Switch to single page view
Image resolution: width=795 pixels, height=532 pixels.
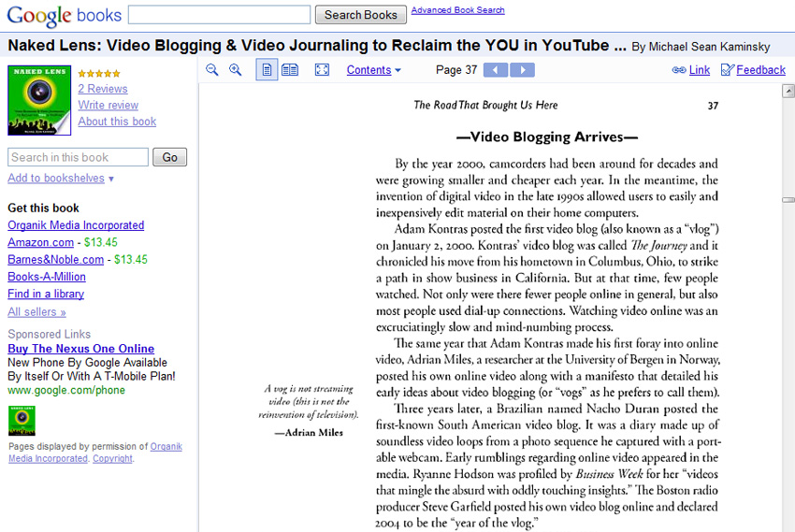click(267, 70)
